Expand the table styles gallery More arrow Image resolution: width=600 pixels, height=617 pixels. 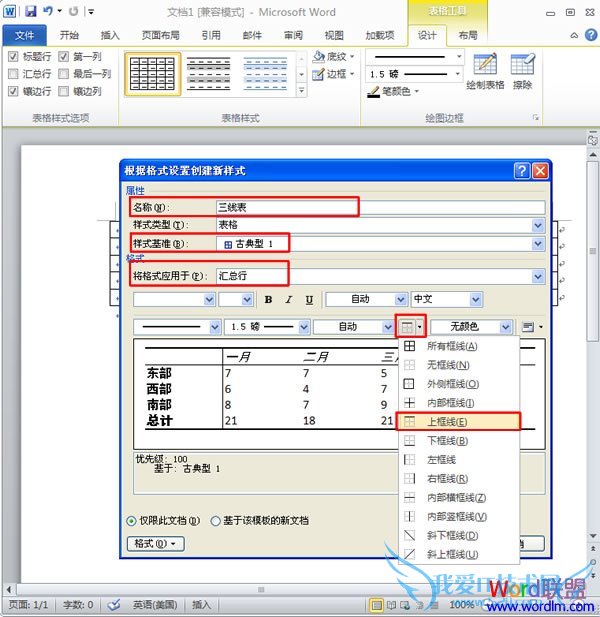tap(301, 91)
